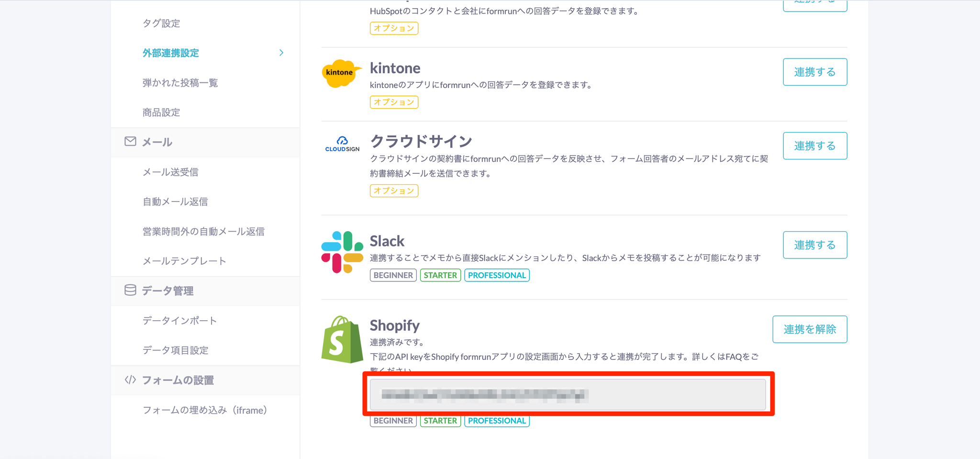Viewport: 980px width, 459px height.
Task: Click 連携する button for クラウドサイン
Action: 815,146
